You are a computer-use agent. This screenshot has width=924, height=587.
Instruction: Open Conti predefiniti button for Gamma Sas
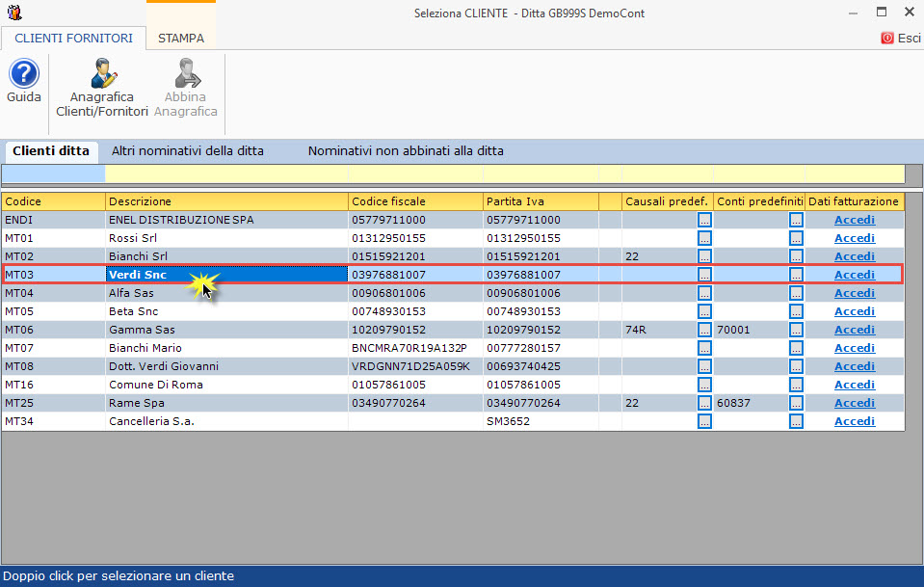(796, 330)
